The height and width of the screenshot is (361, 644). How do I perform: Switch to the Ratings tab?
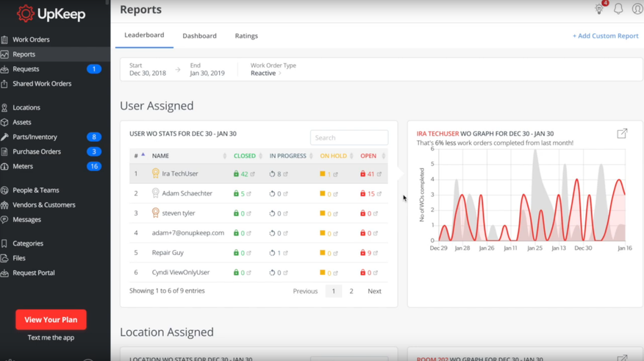point(246,36)
